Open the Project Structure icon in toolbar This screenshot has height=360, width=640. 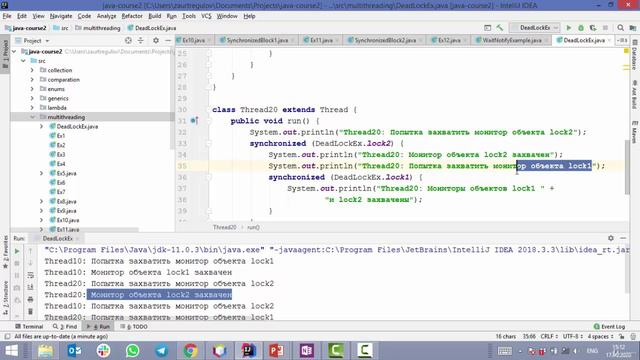(633, 28)
